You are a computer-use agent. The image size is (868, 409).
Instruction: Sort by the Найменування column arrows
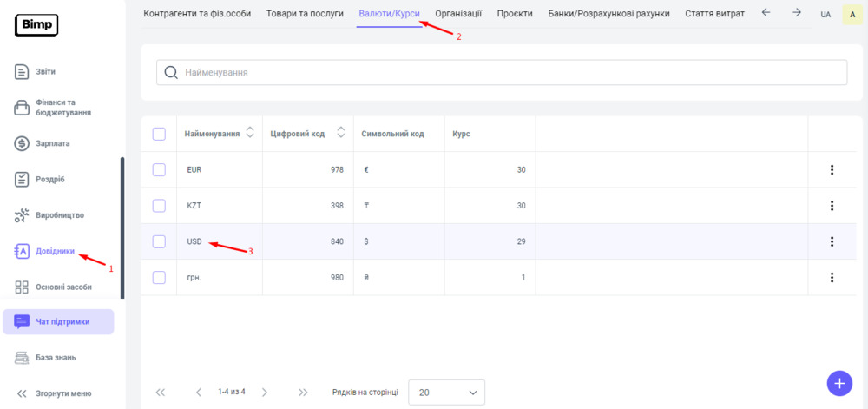click(250, 133)
